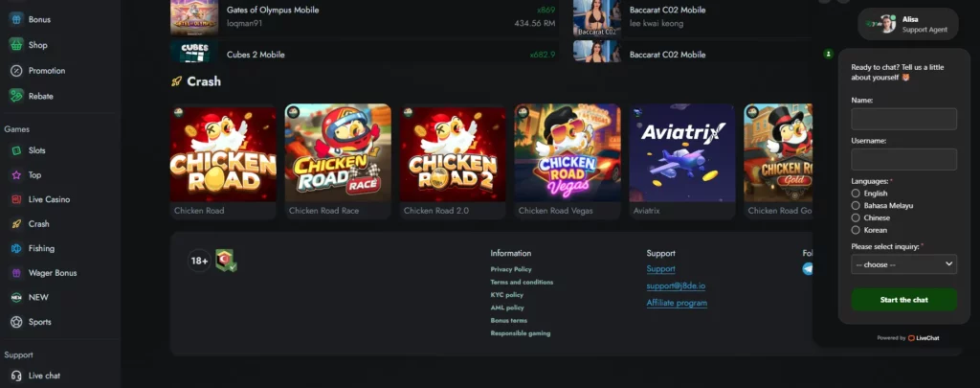The width and height of the screenshot is (980, 388).
Task: Click the Sports soccer ball icon
Action: [16, 322]
